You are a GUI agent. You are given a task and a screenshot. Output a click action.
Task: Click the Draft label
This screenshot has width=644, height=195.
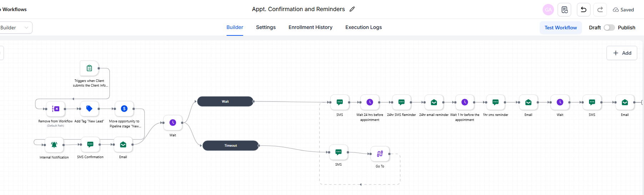595,28
